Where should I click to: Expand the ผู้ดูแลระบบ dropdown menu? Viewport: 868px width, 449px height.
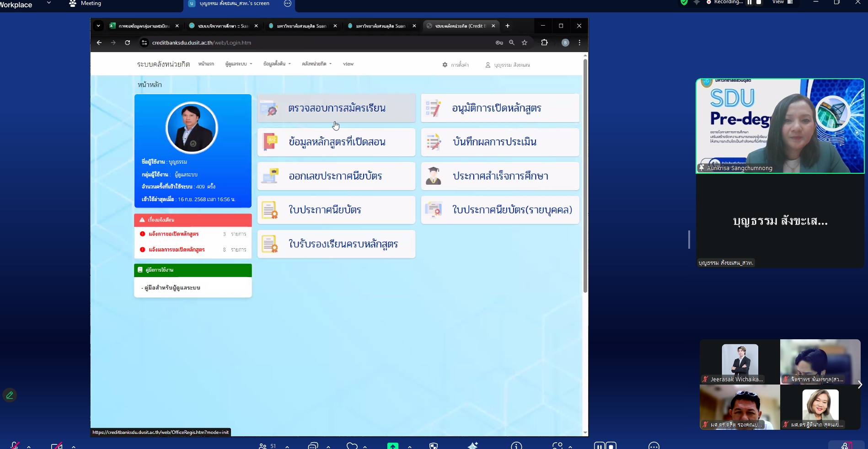coord(238,64)
